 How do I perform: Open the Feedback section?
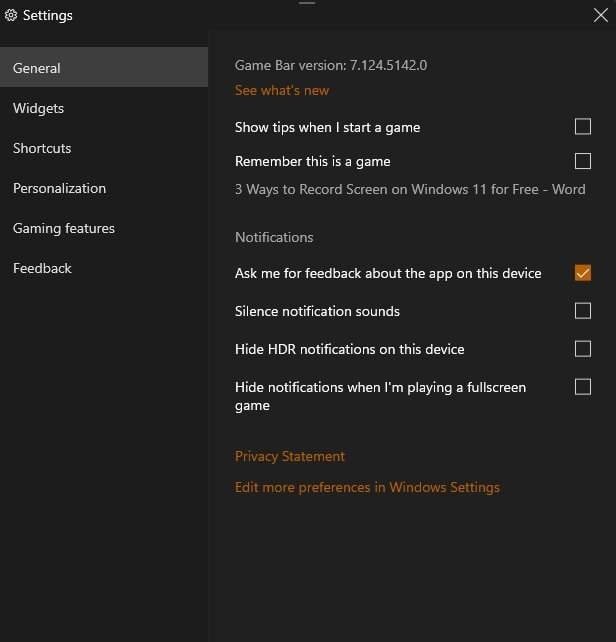pyautogui.click(x=42, y=268)
